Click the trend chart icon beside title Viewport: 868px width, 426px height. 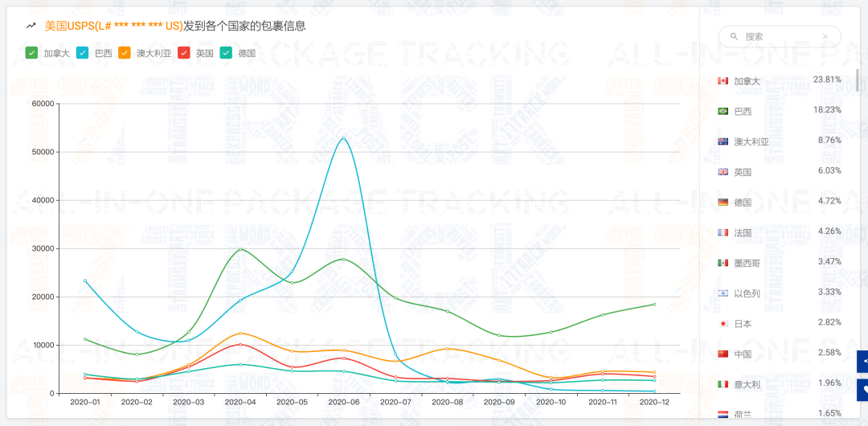point(31,26)
